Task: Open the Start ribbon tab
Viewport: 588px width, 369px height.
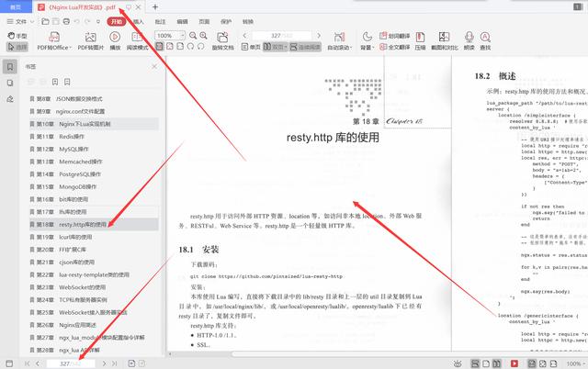Action: 117,22
